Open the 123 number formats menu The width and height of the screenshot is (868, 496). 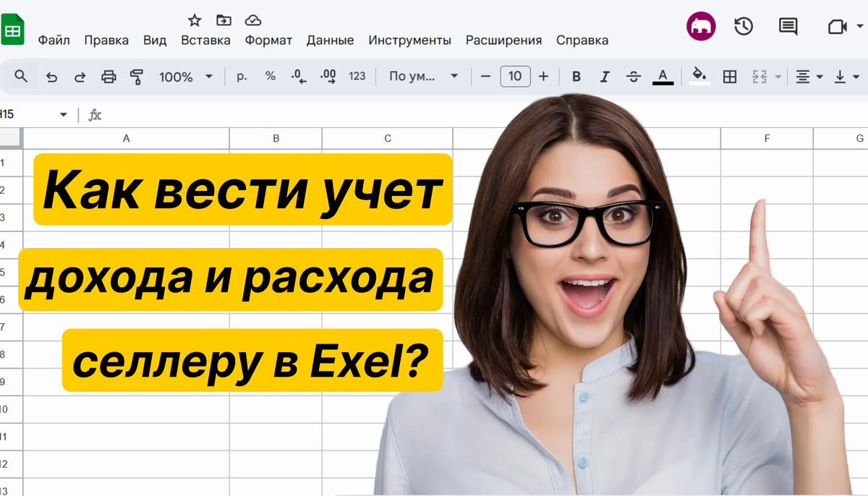tap(357, 76)
